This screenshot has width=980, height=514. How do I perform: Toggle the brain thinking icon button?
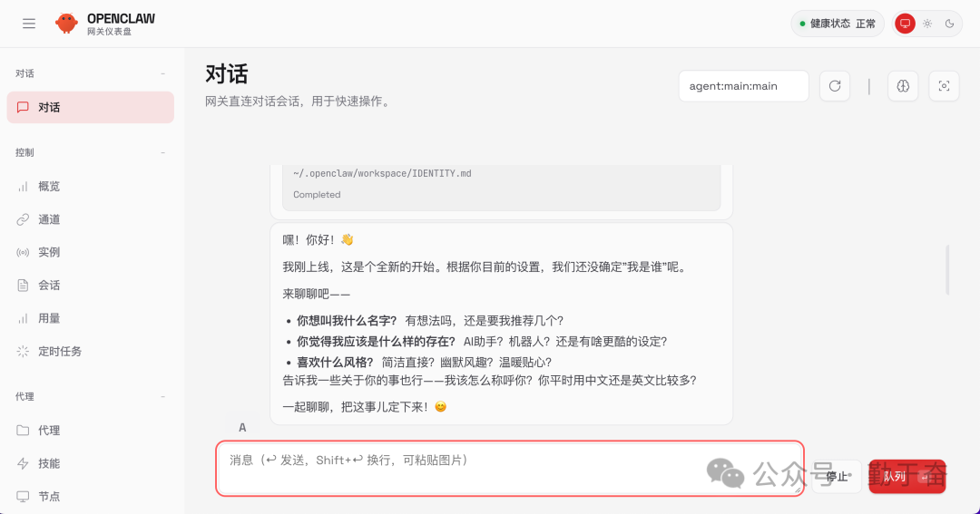coord(903,86)
